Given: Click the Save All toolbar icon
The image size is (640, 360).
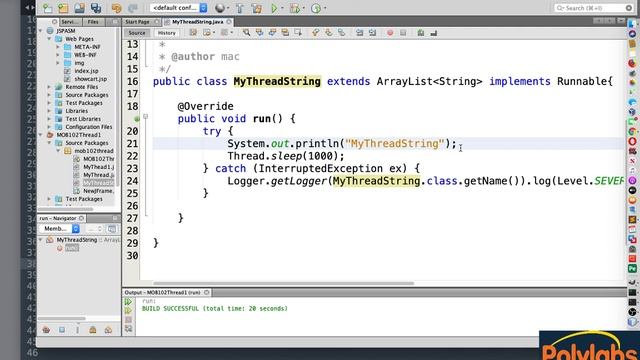Looking at the screenshot, I should 96,8.
